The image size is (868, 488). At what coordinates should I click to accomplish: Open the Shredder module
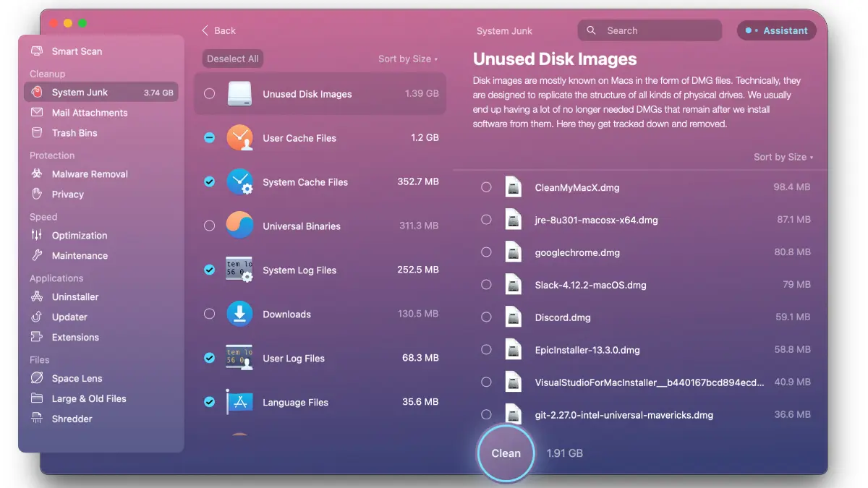point(72,419)
